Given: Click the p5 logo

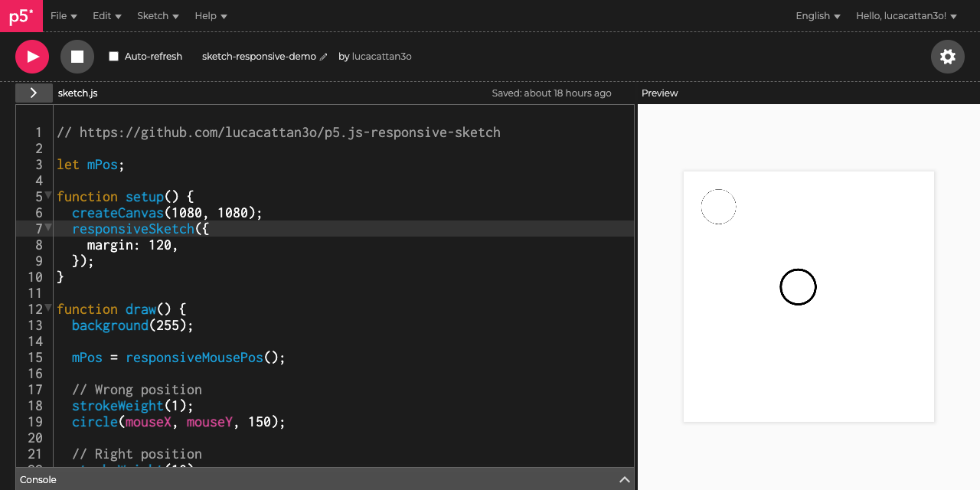Looking at the screenshot, I should (x=21, y=15).
